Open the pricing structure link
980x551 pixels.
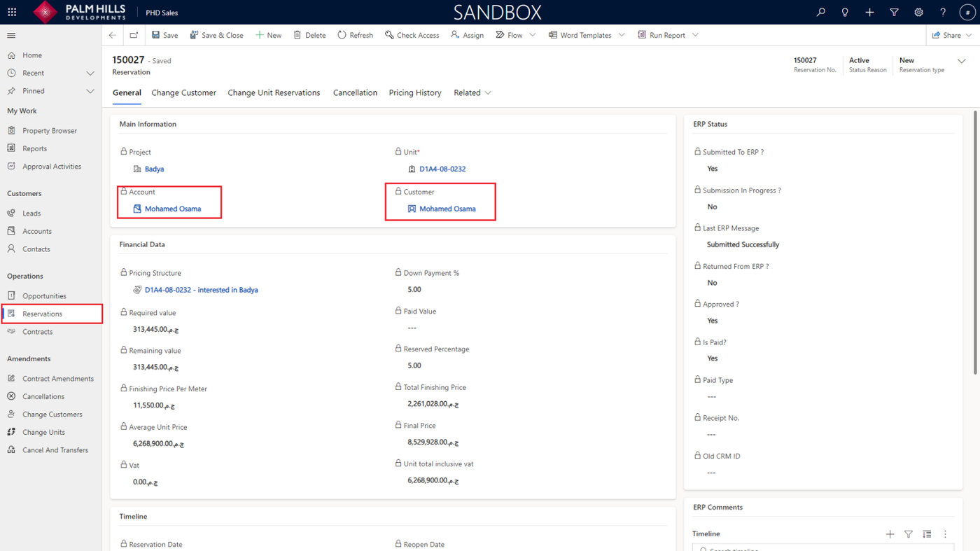click(201, 290)
